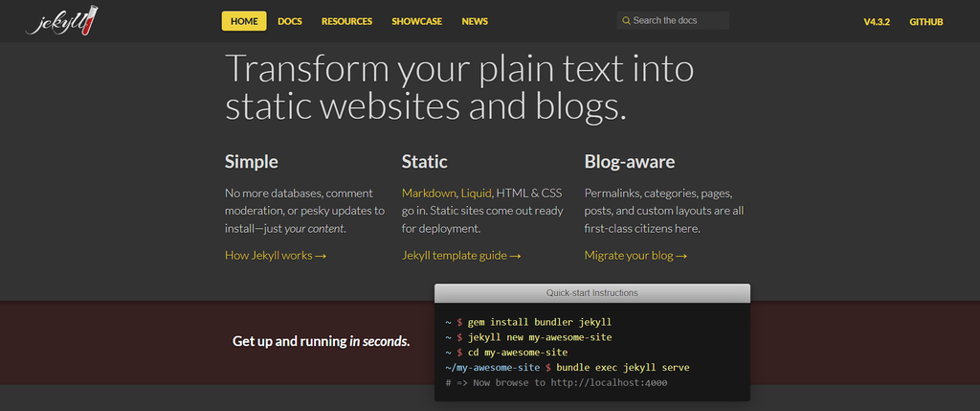Click the gem install bundler jekyll command
Viewport: 980px width, 411px height.
click(539, 322)
